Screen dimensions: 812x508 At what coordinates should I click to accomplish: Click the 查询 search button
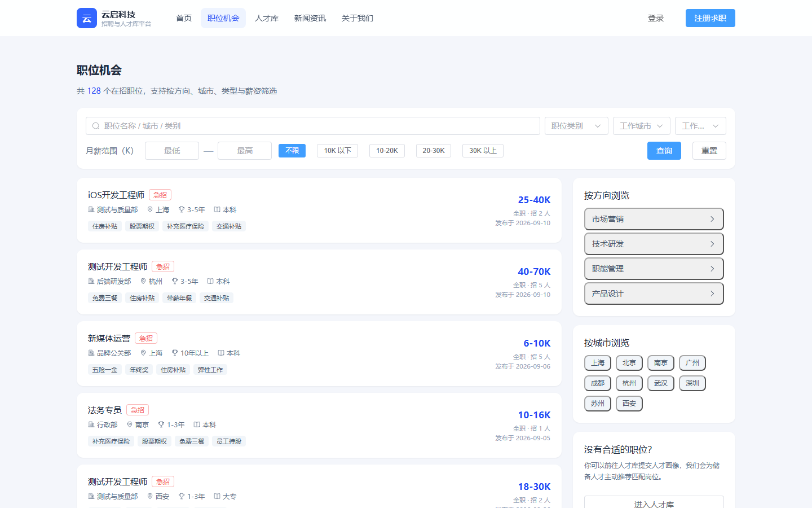[x=664, y=151]
